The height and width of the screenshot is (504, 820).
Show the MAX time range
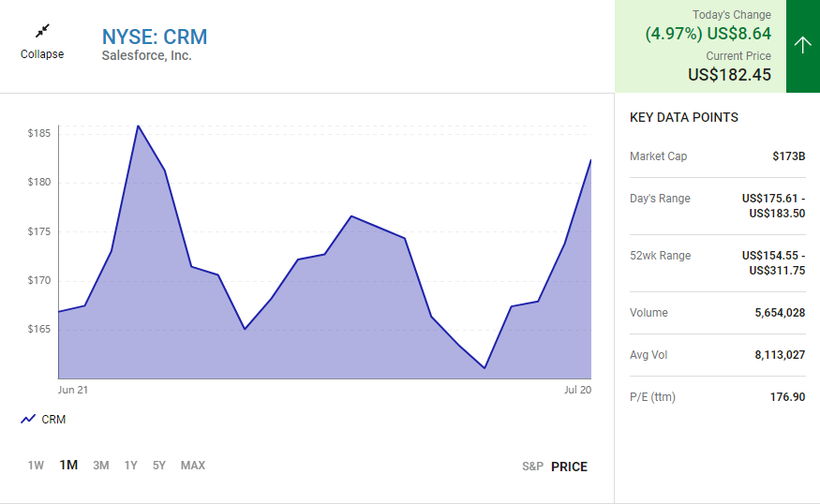click(x=193, y=466)
